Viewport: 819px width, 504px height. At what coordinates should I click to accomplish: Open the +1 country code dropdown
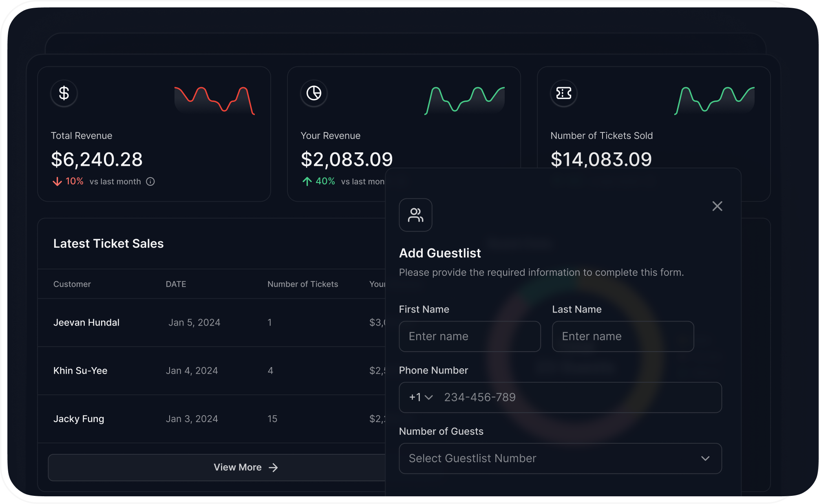pos(421,397)
